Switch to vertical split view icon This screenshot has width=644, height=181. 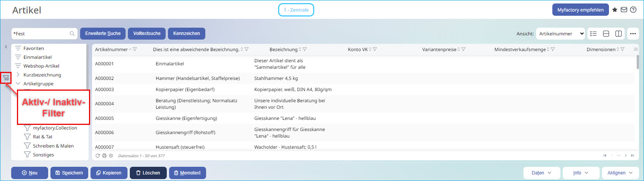pos(619,34)
